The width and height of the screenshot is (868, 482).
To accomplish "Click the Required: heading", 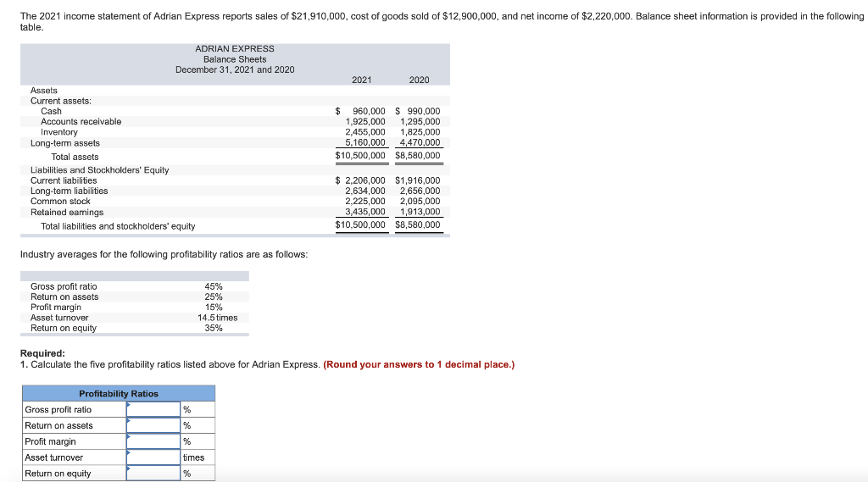I will [x=42, y=353].
